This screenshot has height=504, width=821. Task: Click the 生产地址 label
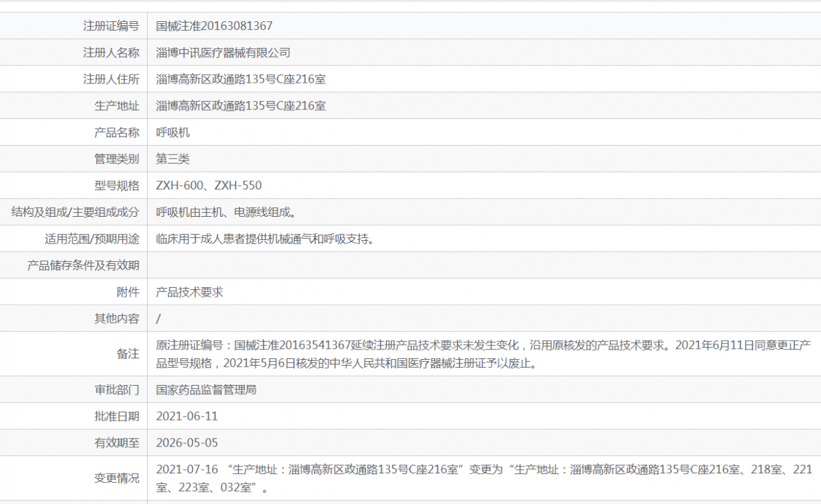click(x=117, y=106)
